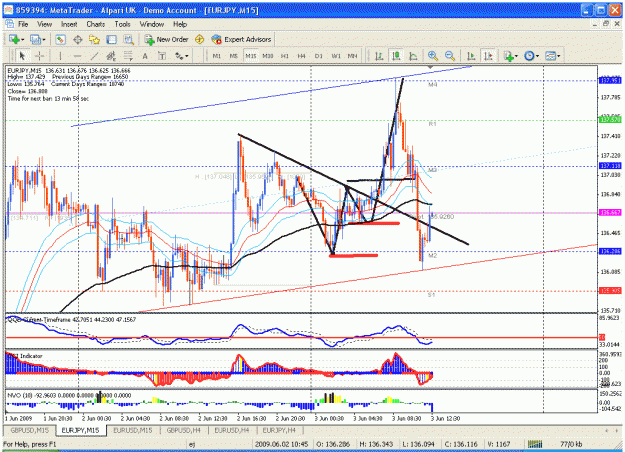The height and width of the screenshot is (452, 625).
Task: Switch to GBPUSD,H4 chart tab
Action: [183, 430]
